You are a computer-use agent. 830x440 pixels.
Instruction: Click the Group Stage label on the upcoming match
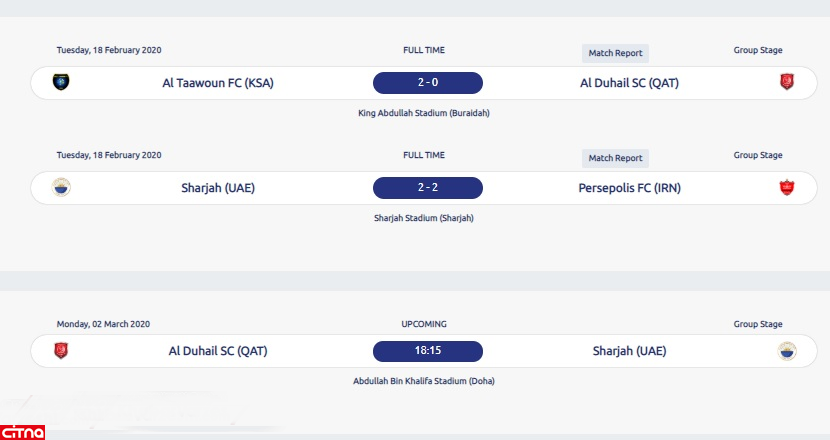tap(758, 324)
